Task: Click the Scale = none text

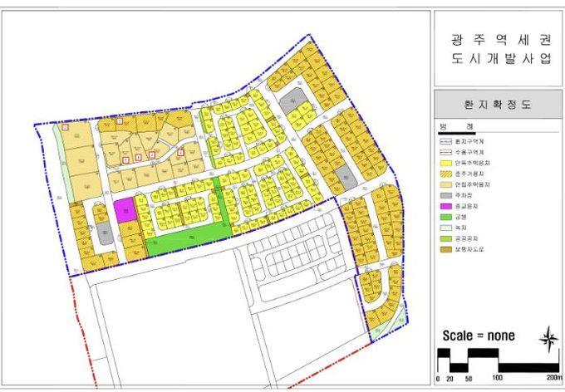Action: click(478, 336)
